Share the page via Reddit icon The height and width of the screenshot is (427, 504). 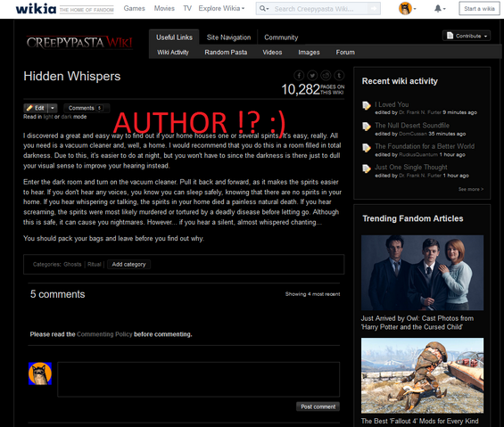click(x=326, y=76)
